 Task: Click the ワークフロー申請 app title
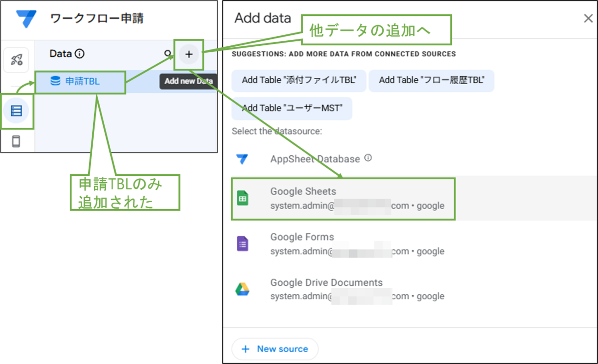97,19
